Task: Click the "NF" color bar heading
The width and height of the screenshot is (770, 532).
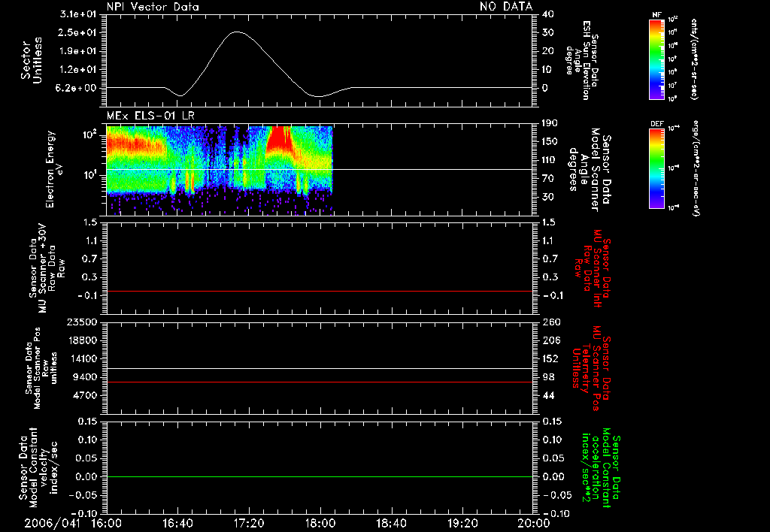Action: point(656,15)
